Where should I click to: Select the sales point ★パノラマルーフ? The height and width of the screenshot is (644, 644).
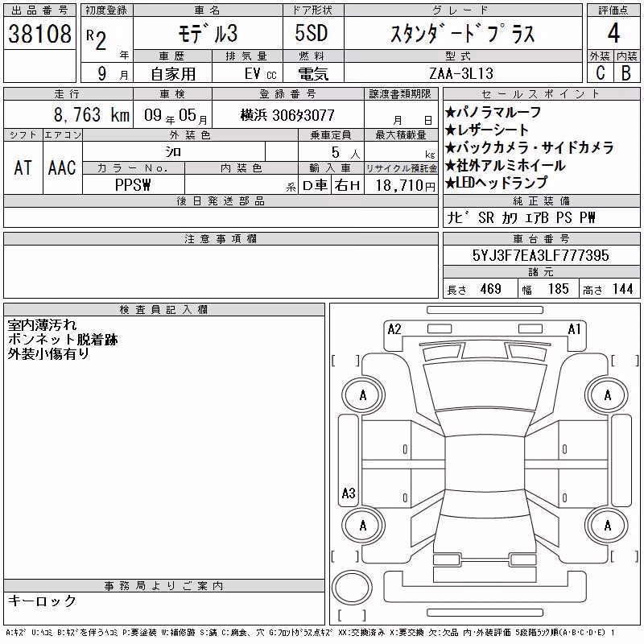[x=493, y=112]
